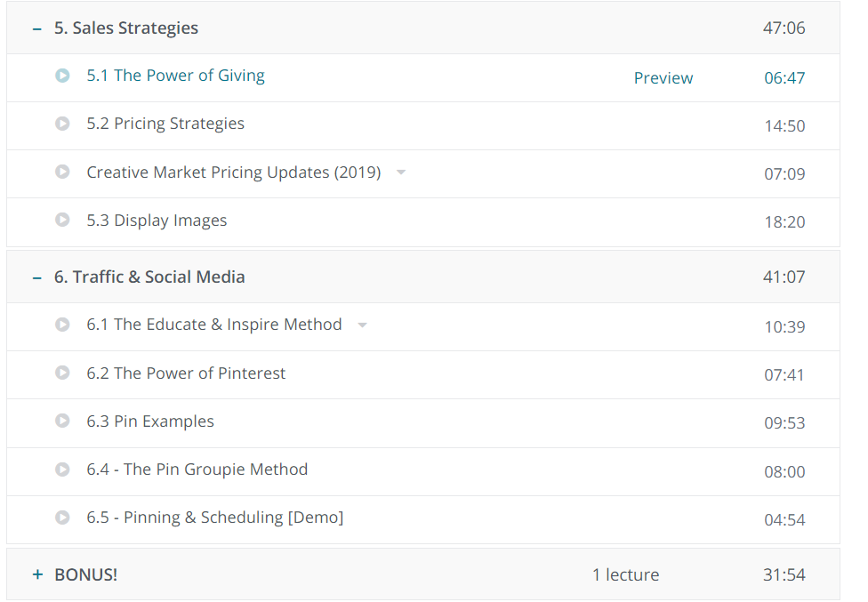Click play icon beside The Power of Pinterest
Viewport: 868px width, 602px height.
point(62,373)
